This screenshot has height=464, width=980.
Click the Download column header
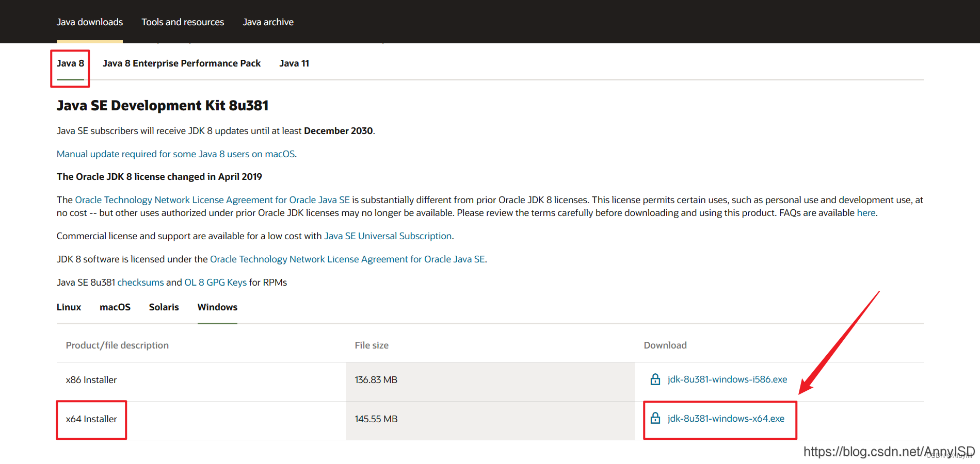665,345
